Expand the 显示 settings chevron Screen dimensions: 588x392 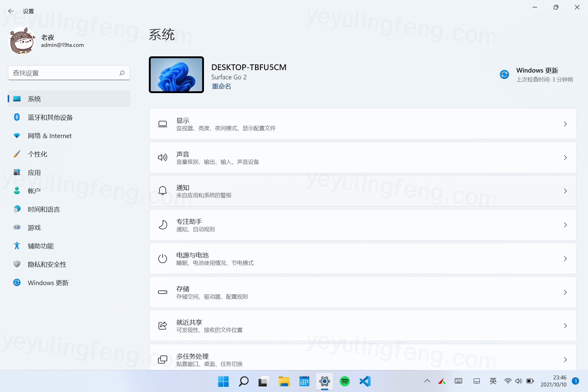coord(565,124)
